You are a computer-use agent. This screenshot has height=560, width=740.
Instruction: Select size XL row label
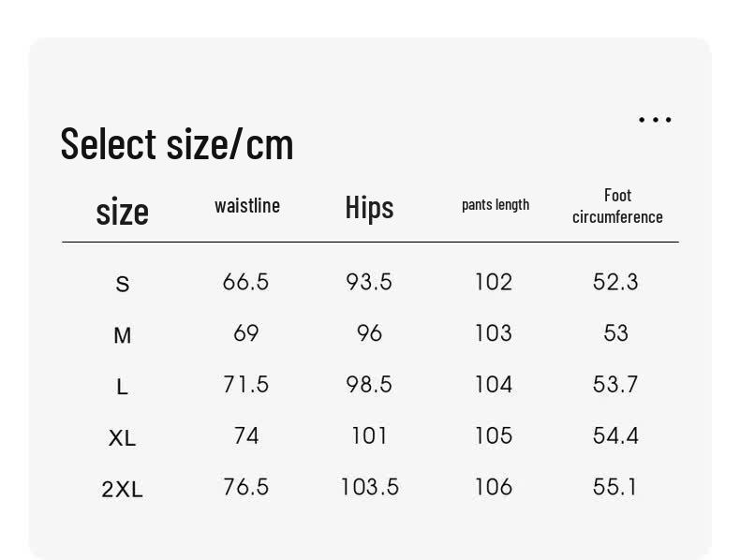pos(122,438)
